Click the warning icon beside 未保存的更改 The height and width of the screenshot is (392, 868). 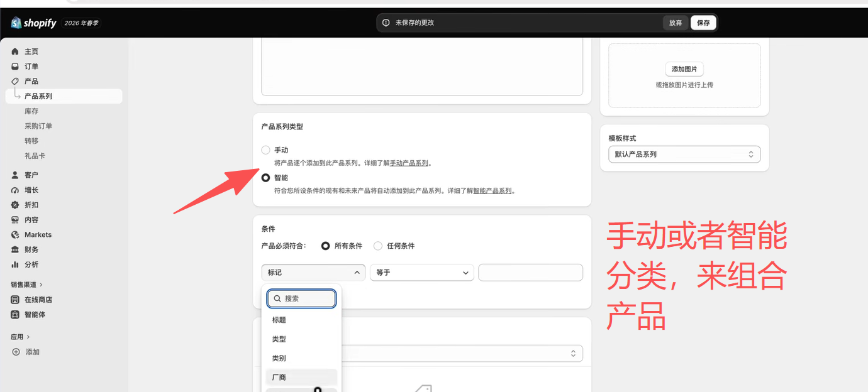[x=386, y=23]
